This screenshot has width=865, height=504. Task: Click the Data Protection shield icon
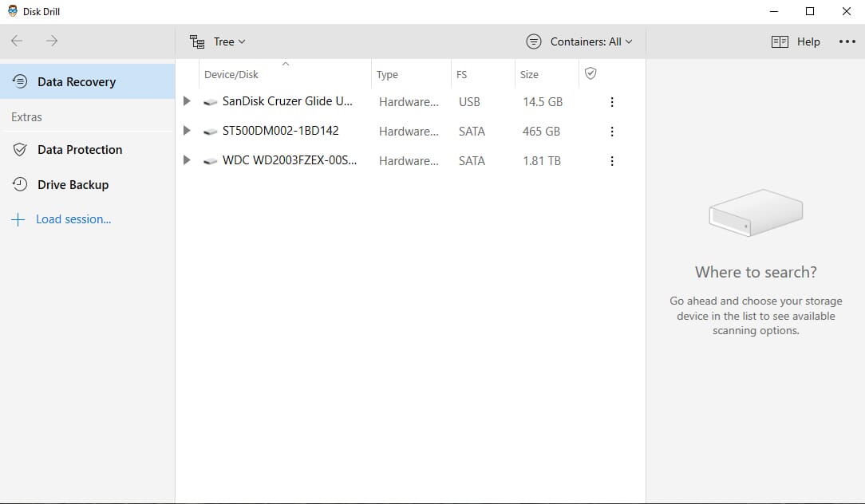(20, 149)
